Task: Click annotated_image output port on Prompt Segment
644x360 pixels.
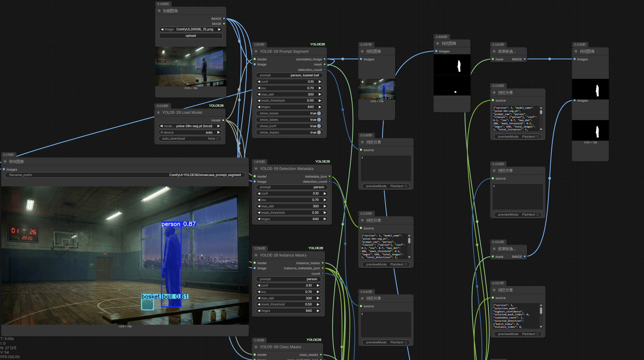Action: [325, 59]
